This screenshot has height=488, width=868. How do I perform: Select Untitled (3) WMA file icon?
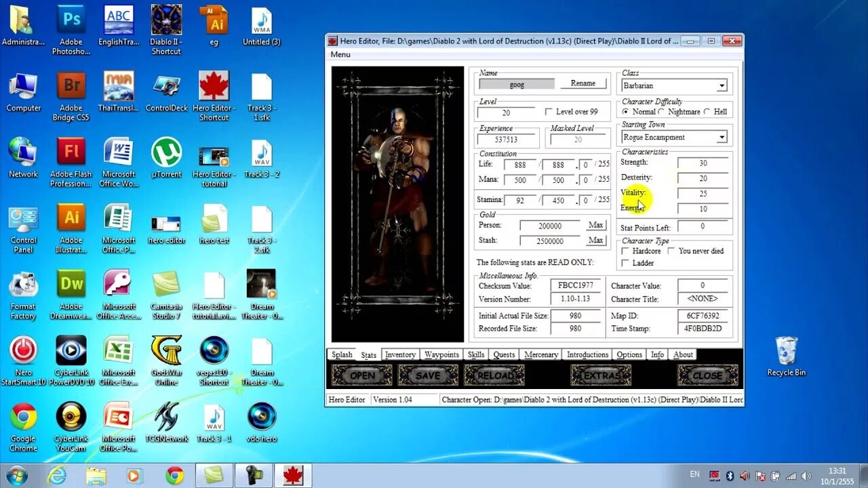(x=262, y=27)
